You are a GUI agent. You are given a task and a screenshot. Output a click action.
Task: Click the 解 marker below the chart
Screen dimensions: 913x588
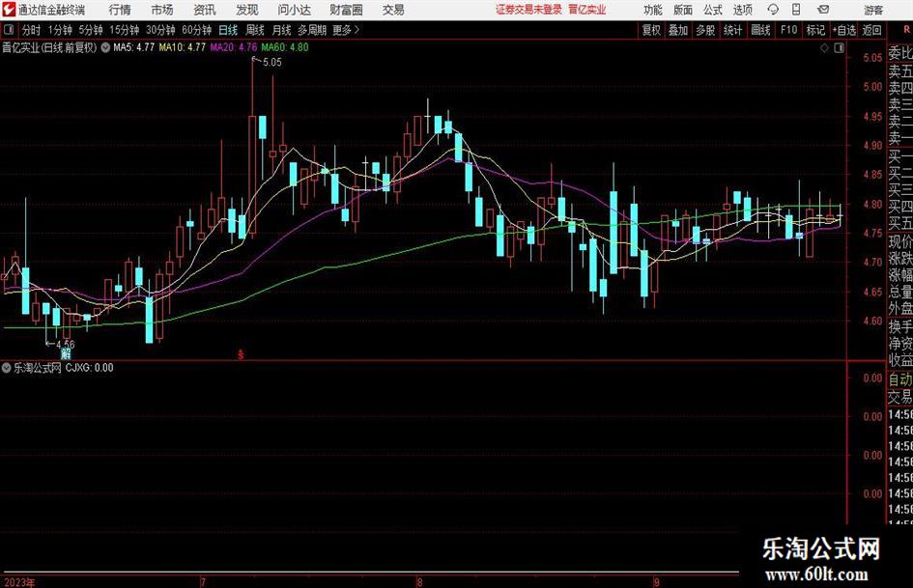66,354
